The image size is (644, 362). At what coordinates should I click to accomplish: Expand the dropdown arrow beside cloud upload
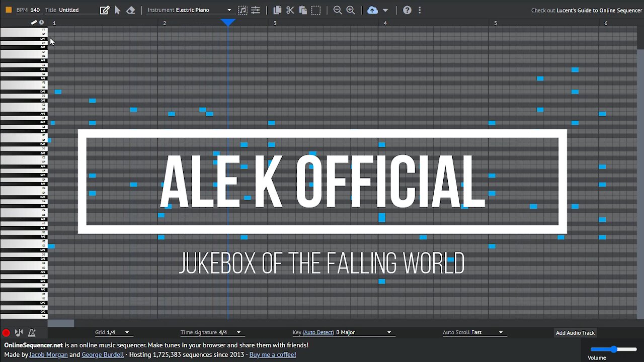pyautogui.click(x=385, y=10)
